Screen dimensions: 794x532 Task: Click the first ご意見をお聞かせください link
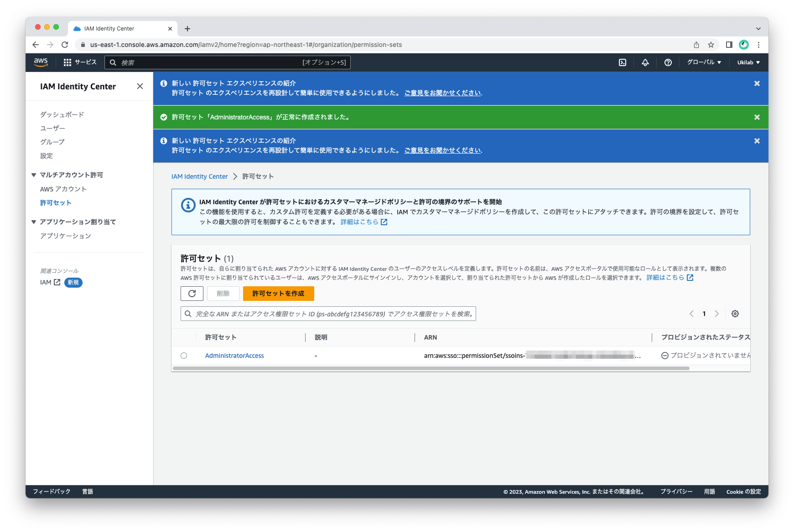pyautogui.click(x=443, y=93)
